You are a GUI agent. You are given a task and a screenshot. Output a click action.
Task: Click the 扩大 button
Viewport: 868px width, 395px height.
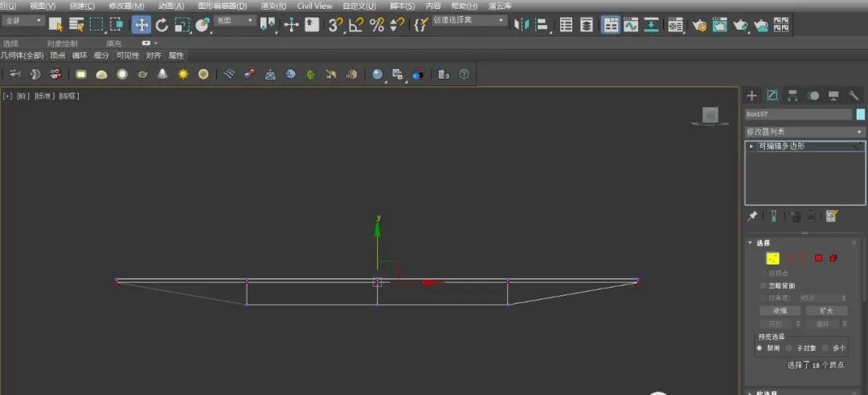pyautogui.click(x=826, y=311)
